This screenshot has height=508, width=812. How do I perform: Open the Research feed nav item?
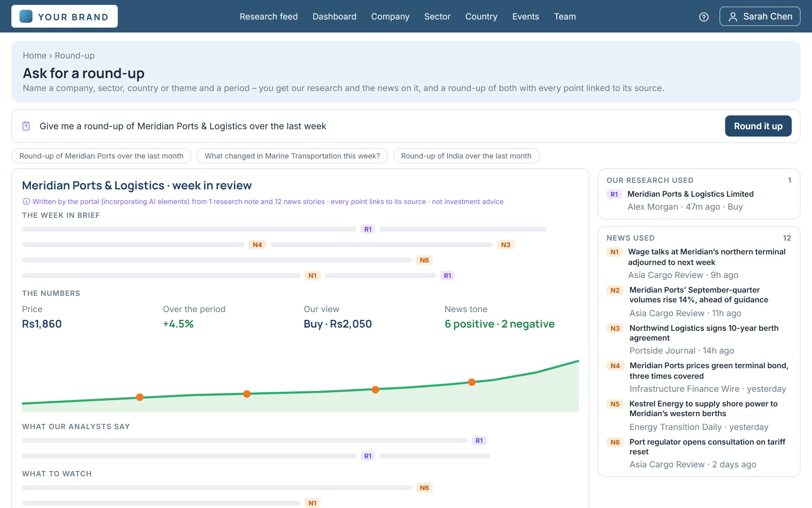coord(268,17)
